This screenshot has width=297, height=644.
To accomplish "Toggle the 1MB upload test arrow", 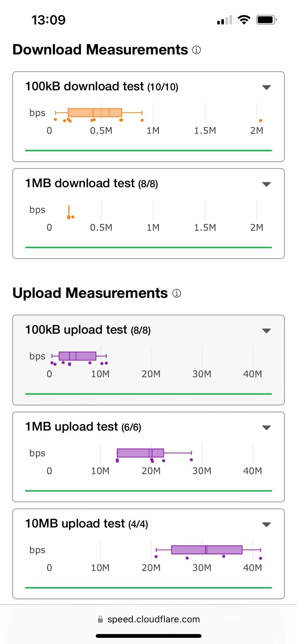I will (x=266, y=428).
